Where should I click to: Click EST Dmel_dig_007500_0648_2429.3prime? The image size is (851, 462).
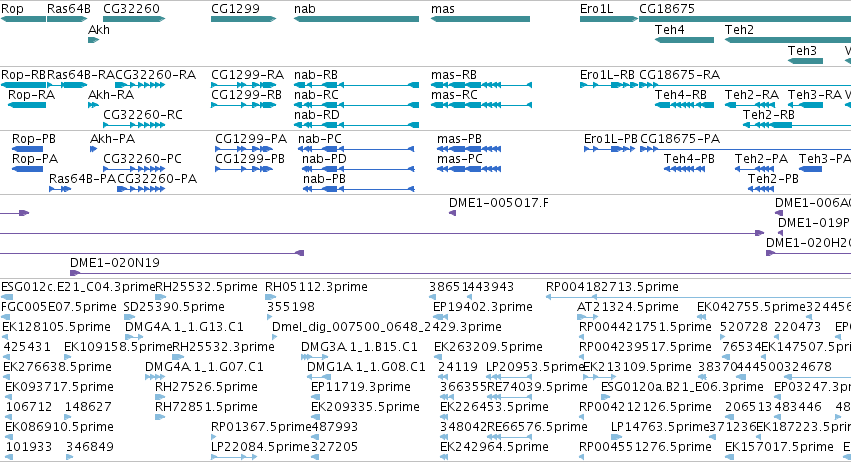tap(386, 327)
